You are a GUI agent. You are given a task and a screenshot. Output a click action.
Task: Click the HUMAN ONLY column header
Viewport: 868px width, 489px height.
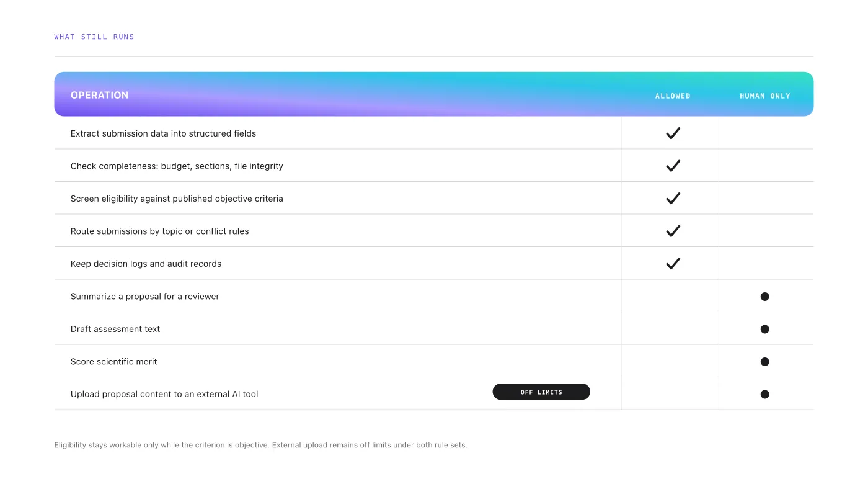[x=765, y=96]
